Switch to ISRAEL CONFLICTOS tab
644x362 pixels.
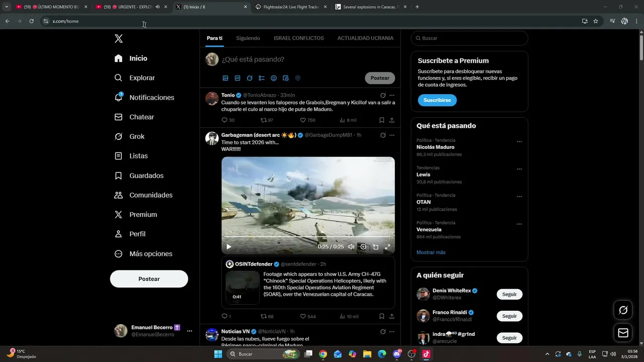click(299, 38)
